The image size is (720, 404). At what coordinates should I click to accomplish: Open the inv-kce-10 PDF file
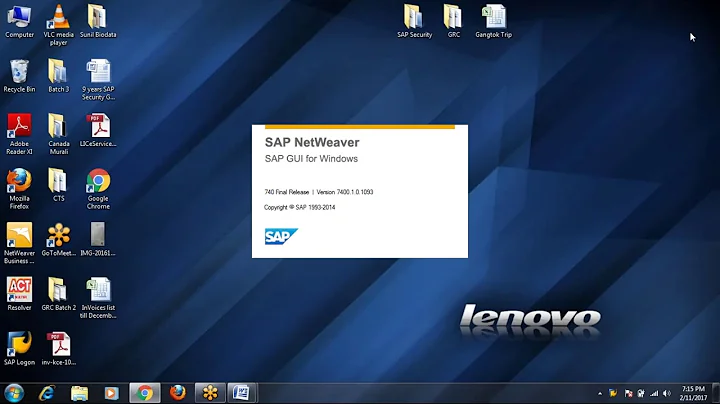point(59,348)
